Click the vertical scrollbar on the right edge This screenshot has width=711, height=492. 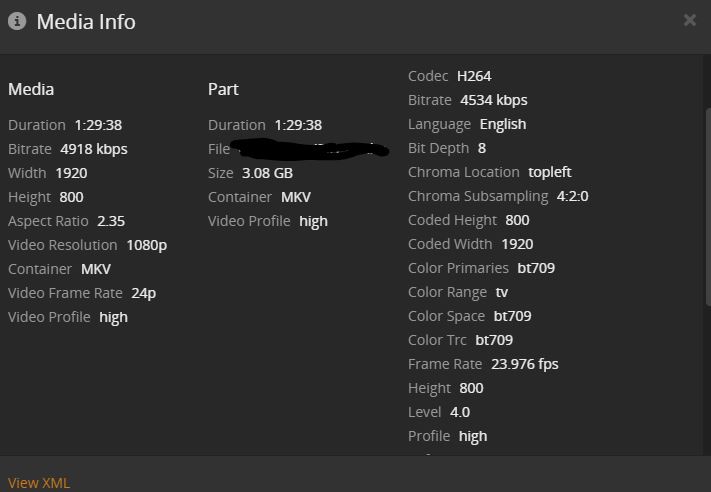point(707,200)
